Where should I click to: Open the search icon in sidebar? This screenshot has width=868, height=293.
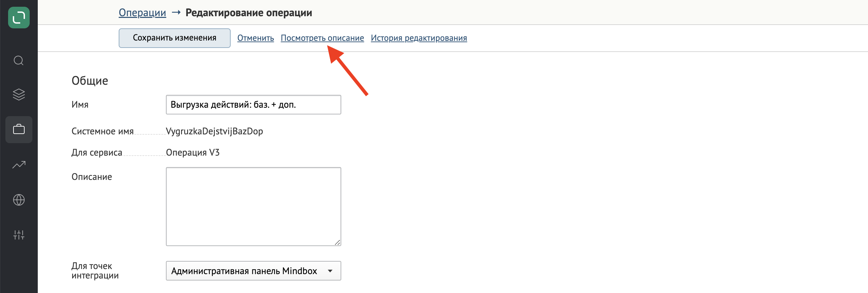coord(19,61)
